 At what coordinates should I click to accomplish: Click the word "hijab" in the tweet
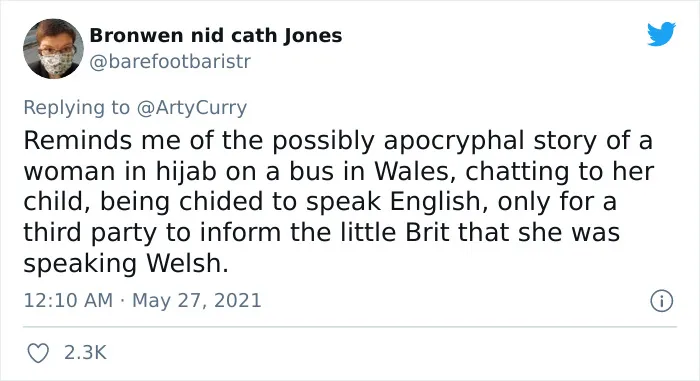(186, 172)
